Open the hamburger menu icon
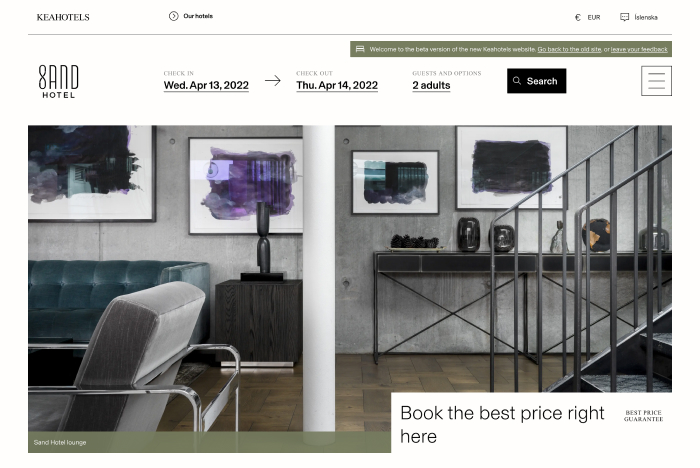 tap(656, 81)
